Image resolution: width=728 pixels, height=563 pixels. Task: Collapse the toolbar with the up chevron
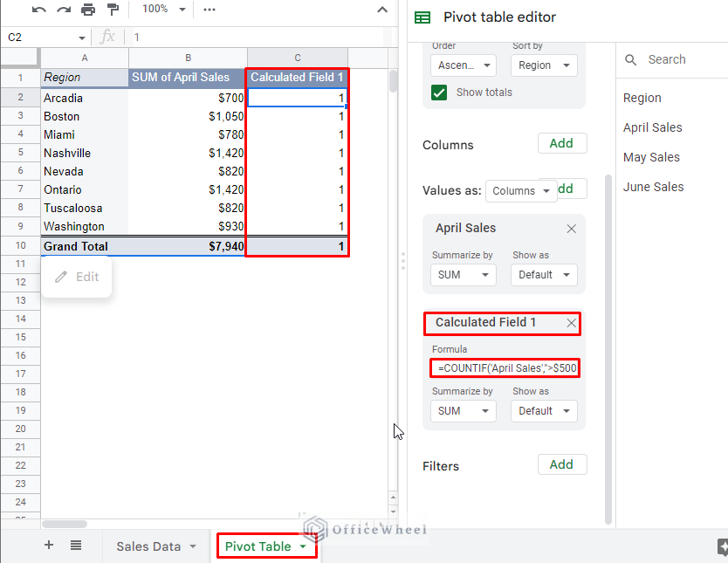click(x=382, y=10)
